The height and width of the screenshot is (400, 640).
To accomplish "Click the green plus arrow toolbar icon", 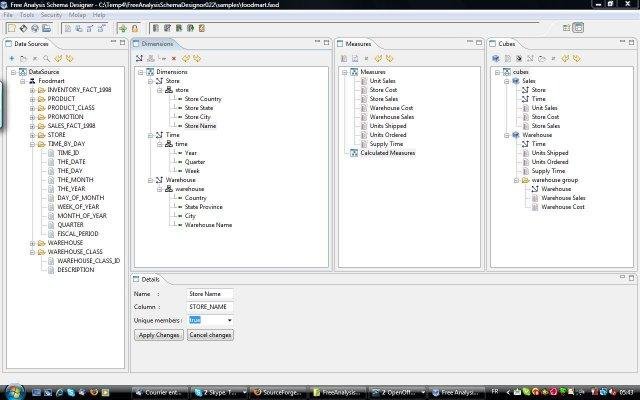I will click(122, 28).
